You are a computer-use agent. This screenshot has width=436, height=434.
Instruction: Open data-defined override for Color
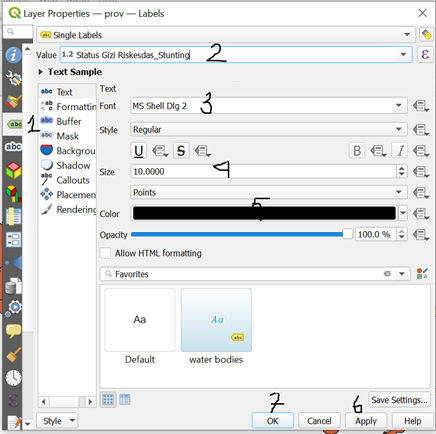pyautogui.click(x=421, y=214)
